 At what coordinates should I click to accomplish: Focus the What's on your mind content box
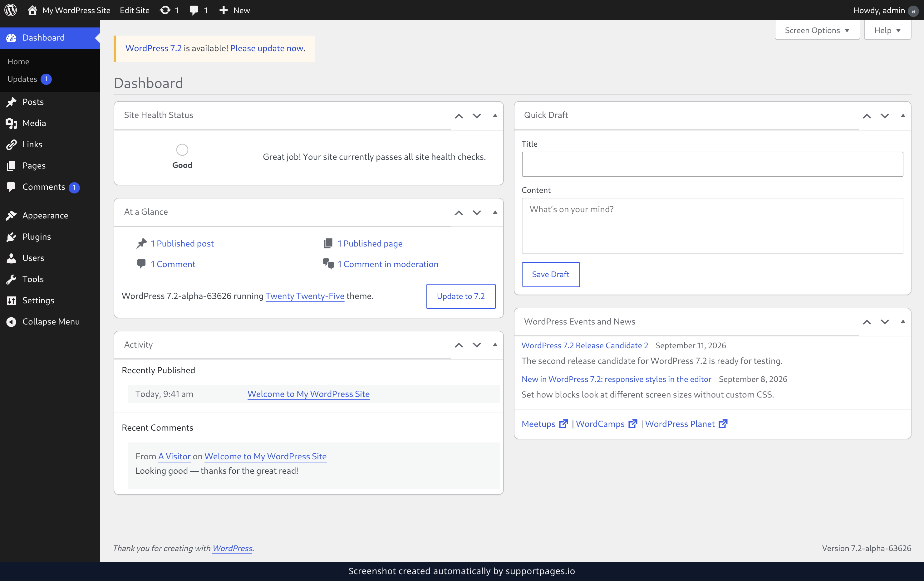click(712, 226)
